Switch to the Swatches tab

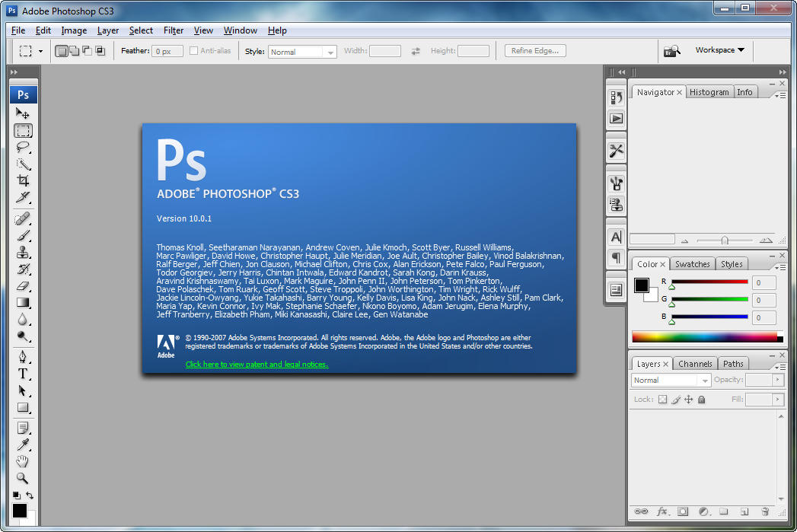[692, 264]
